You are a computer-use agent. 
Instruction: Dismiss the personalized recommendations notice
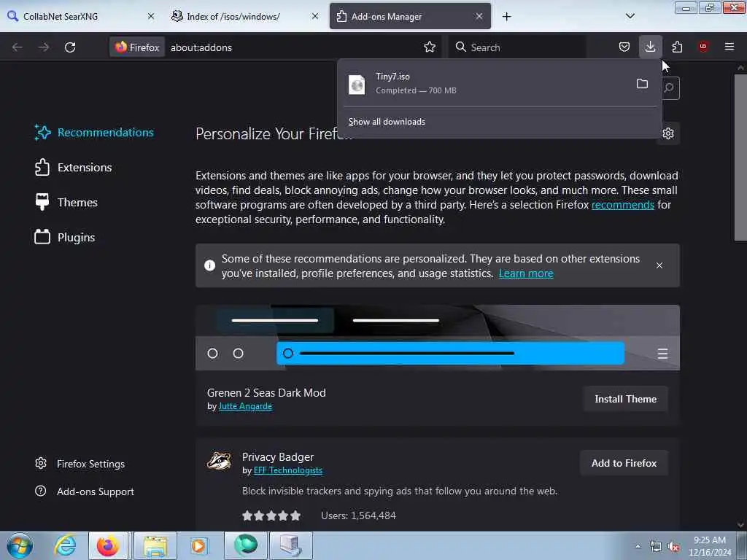coord(659,265)
